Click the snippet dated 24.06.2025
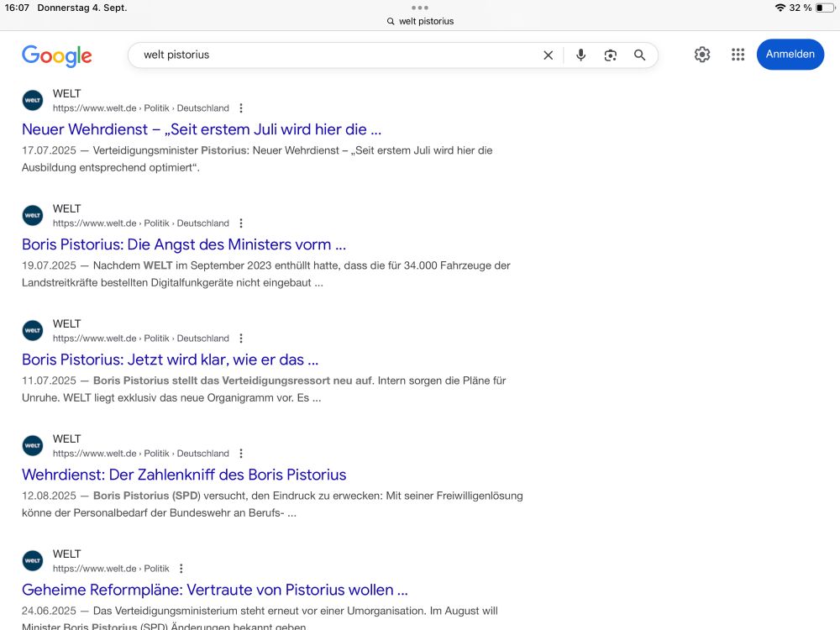The width and height of the screenshot is (840, 630). click(260, 617)
